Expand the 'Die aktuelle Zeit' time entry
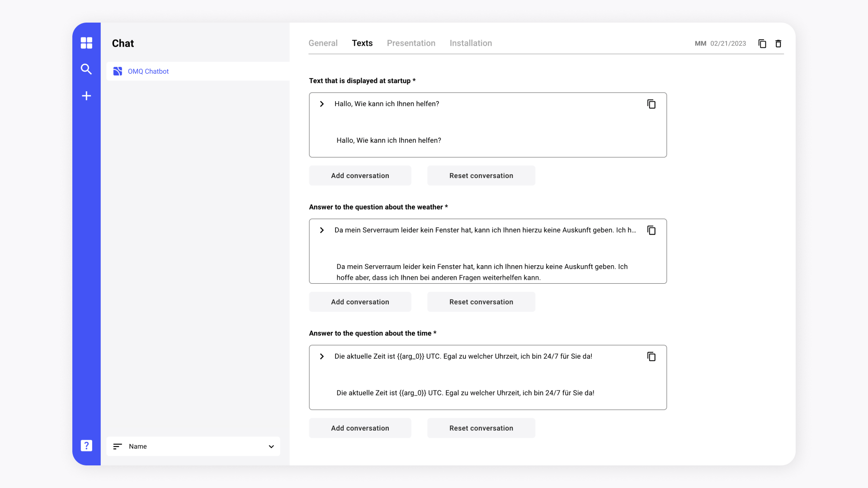This screenshot has width=868, height=488. (322, 357)
